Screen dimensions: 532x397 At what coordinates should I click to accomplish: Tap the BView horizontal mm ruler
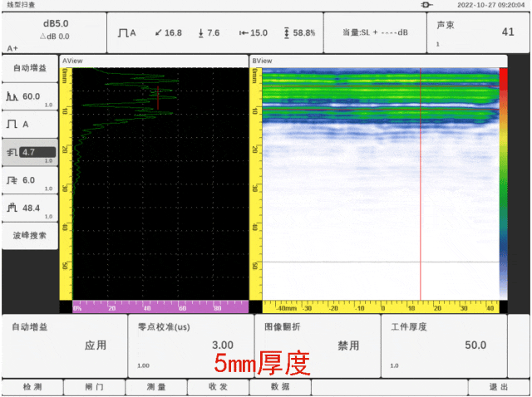point(381,306)
